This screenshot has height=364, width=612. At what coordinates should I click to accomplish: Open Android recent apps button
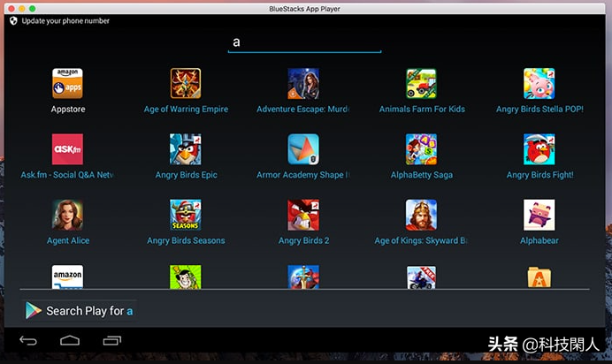tap(112, 341)
